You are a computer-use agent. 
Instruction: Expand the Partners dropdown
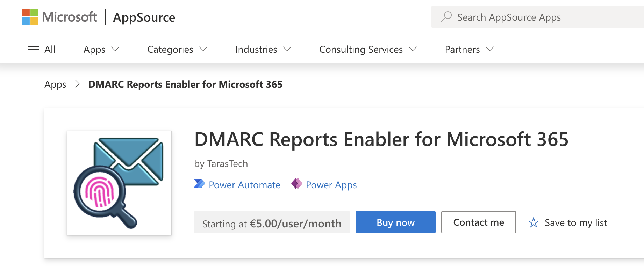(469, 49)
